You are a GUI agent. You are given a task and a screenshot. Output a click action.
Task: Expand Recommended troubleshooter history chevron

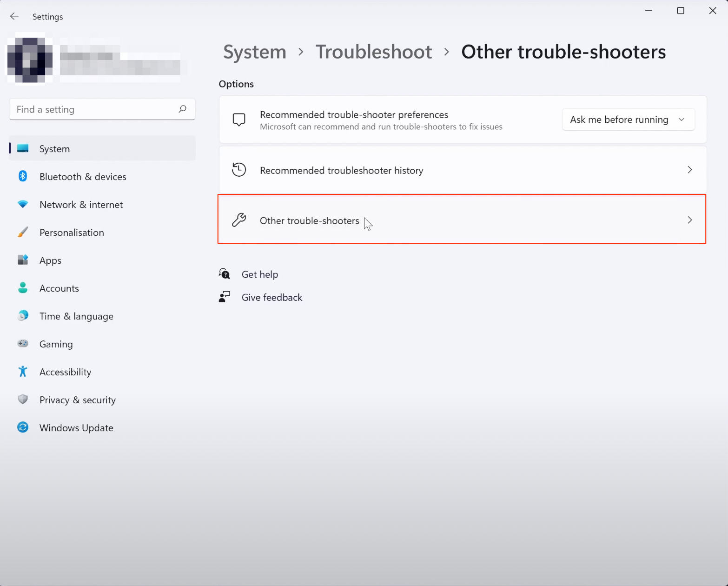689,170
